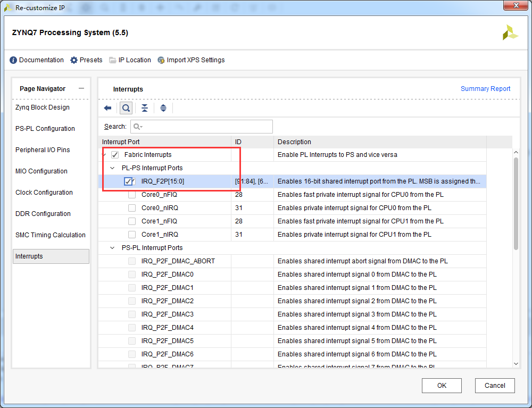Open the SMC Timing Calculation page

51,235
